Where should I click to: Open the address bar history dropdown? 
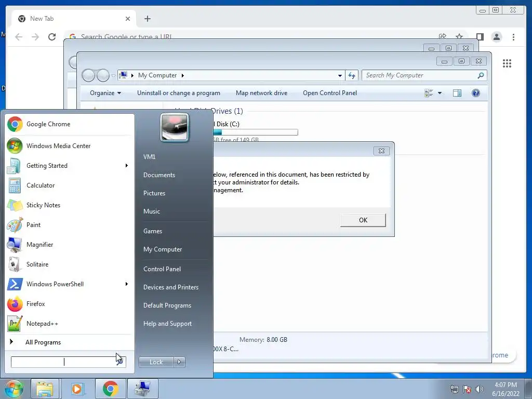340,75
